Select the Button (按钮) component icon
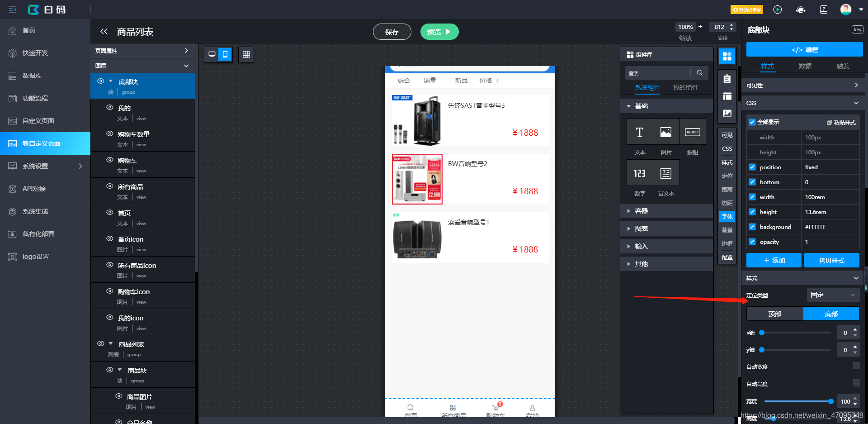 693,132
